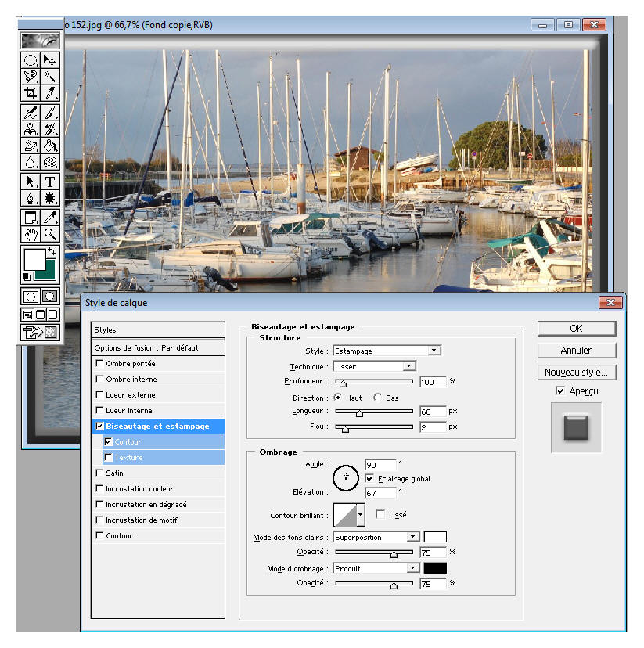Enable Incrustation couleur checkbox
Image resolution: width=644 pixels, height=648 pixels.
pos(99,488)
